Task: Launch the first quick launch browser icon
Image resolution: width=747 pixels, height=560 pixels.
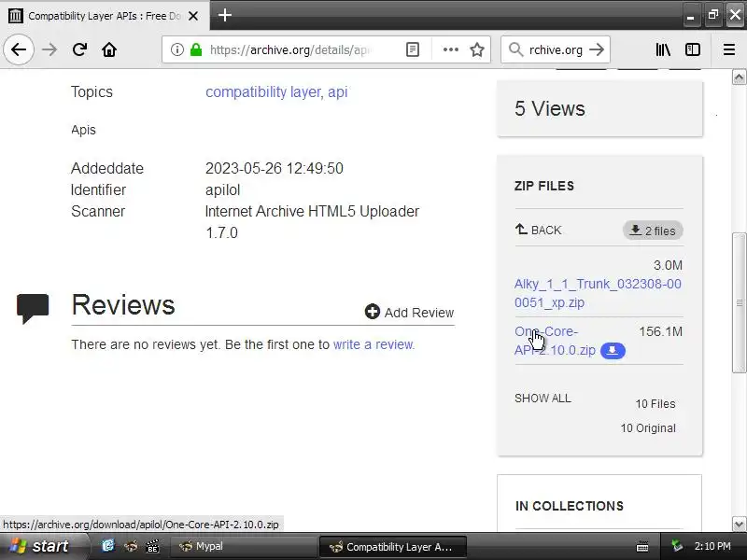Action: (108, 546)
